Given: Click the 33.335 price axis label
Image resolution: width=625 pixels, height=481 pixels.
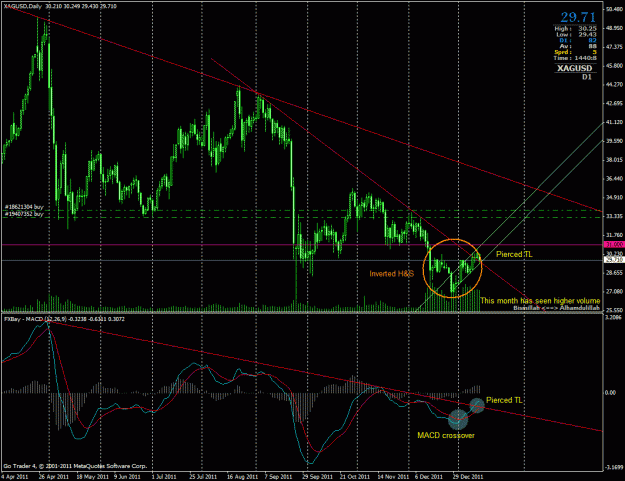Looking at the screenshot, I should [614, 216].
